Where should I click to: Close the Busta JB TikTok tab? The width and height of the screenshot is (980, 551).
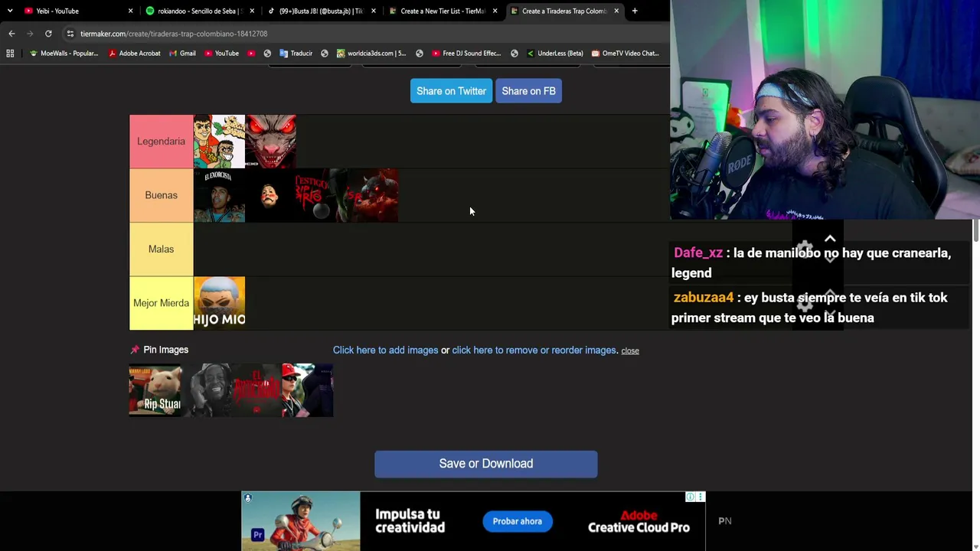(374, 11)
